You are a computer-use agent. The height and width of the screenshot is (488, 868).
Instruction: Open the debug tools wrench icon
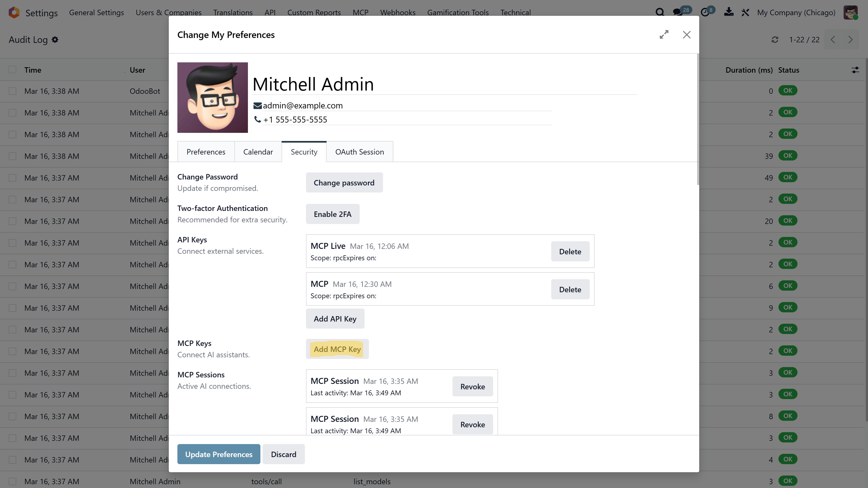tap(745, 12)
